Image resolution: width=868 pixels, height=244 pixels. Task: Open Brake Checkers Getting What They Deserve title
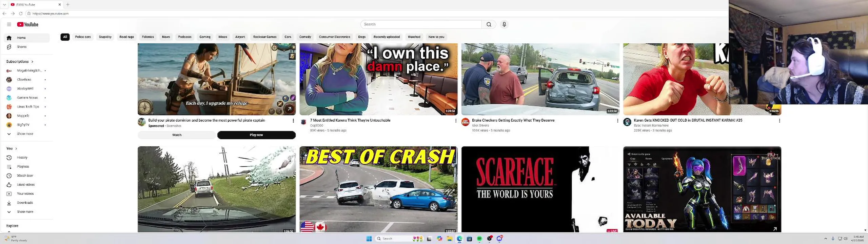tap(513, 120)
